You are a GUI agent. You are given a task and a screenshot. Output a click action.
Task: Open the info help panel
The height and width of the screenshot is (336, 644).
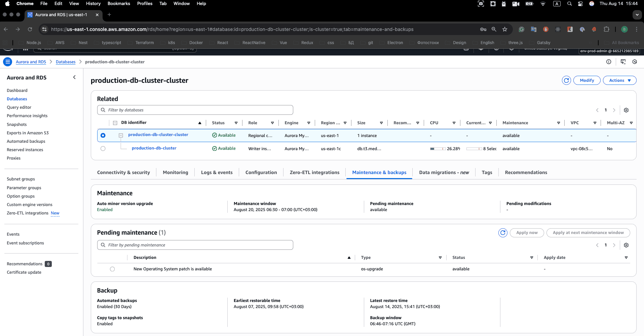click(x=609, y=62)
